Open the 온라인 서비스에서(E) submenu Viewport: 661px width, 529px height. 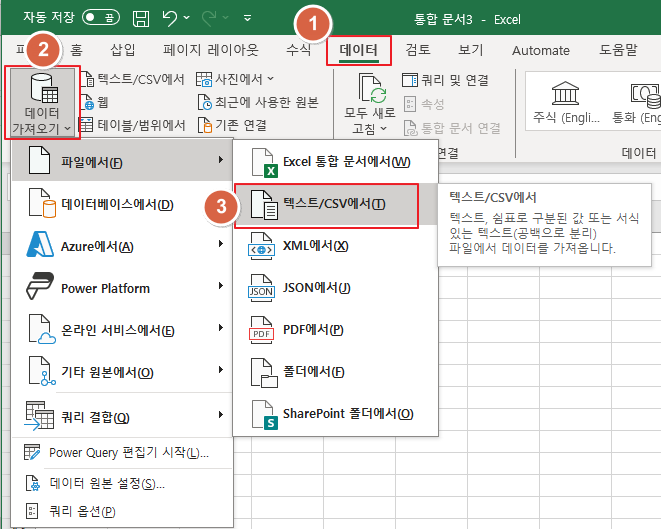(x=122, y=330)
